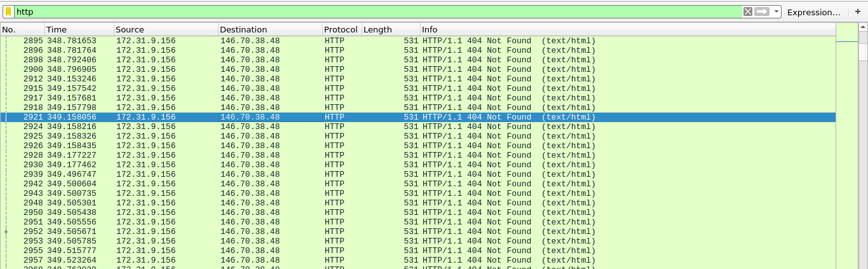Apply the display filter arrow icon
868x269 pixels.
762,12
